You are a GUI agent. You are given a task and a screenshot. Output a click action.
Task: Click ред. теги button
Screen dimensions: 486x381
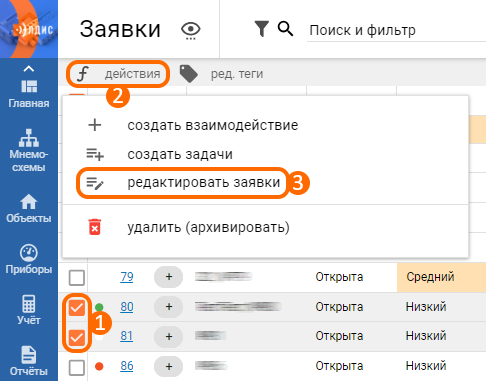coord(237,74)
